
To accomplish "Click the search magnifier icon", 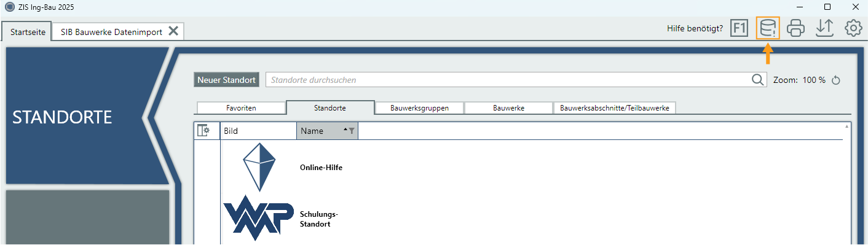I will (x=757, y=80).
